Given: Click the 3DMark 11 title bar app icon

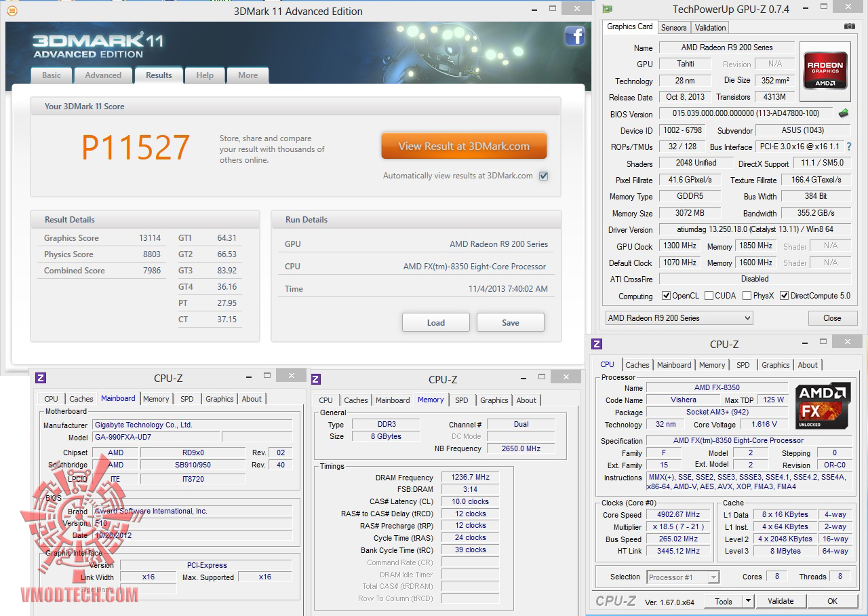Looking at the screenshot, I should click(x=12, y=11).
